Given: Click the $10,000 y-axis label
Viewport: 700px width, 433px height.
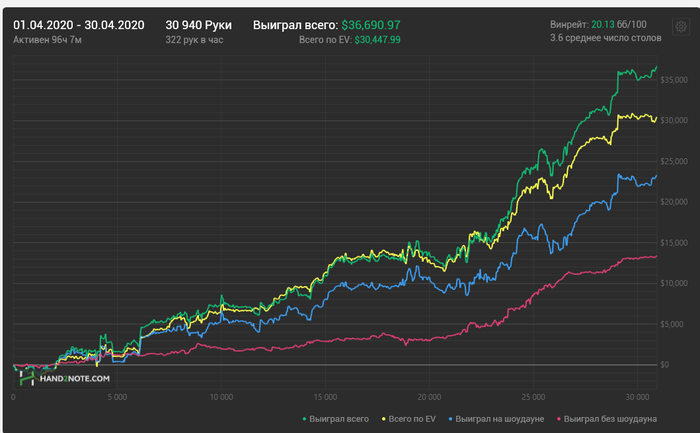Looking at the screenshot, I should (674, 283).
